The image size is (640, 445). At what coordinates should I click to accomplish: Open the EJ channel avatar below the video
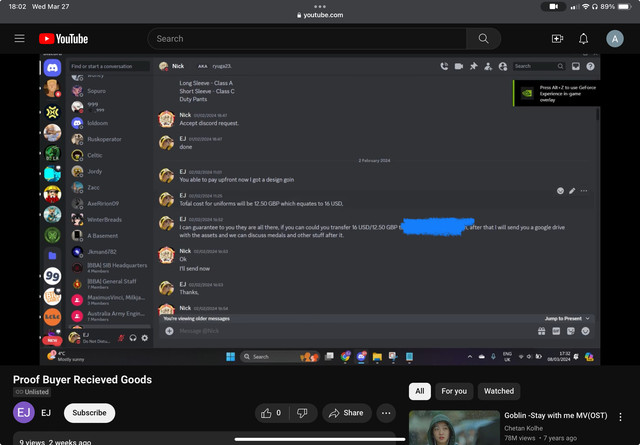[24, 412]
